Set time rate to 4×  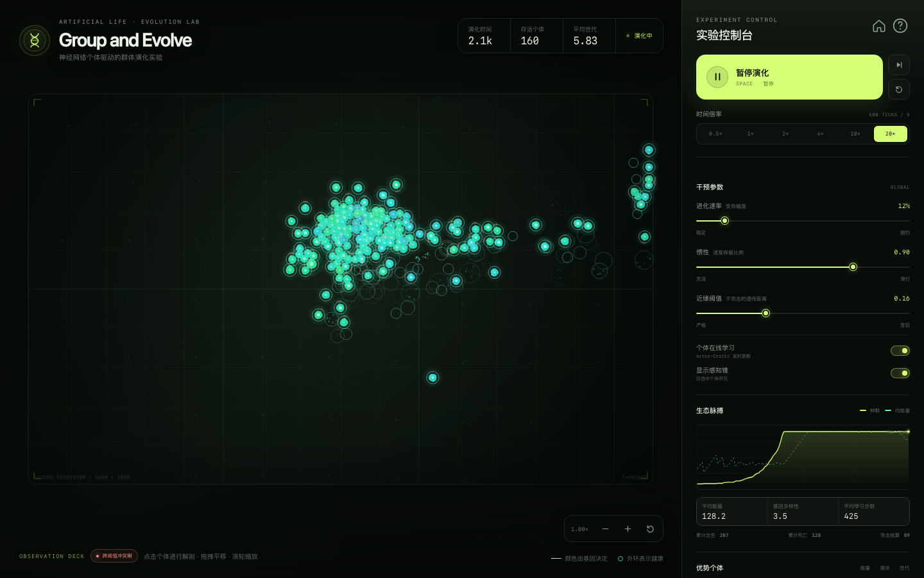(x=820, y=134)
